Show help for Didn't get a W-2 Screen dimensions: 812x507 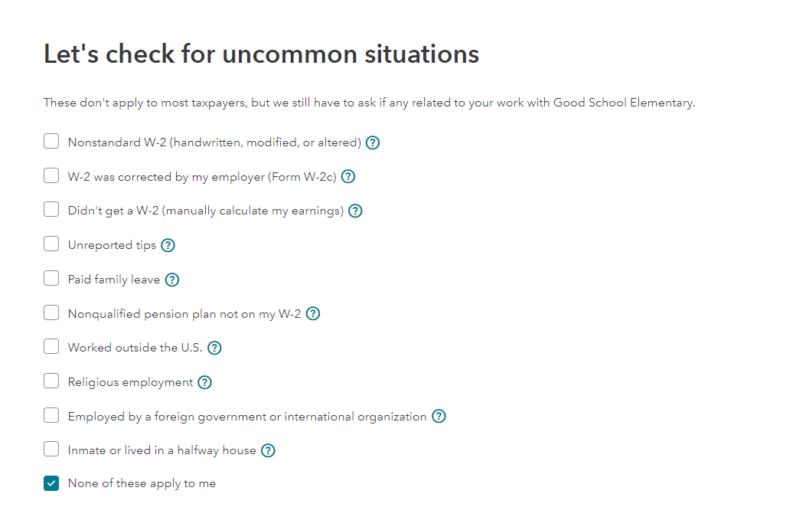pyautogui.click(x=355, y=211)
